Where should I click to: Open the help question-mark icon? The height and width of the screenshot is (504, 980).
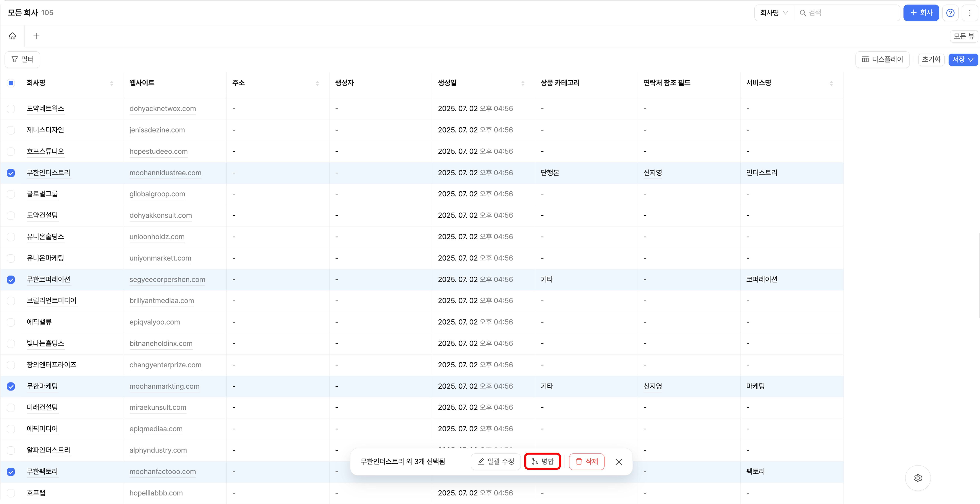coord(950,13)
